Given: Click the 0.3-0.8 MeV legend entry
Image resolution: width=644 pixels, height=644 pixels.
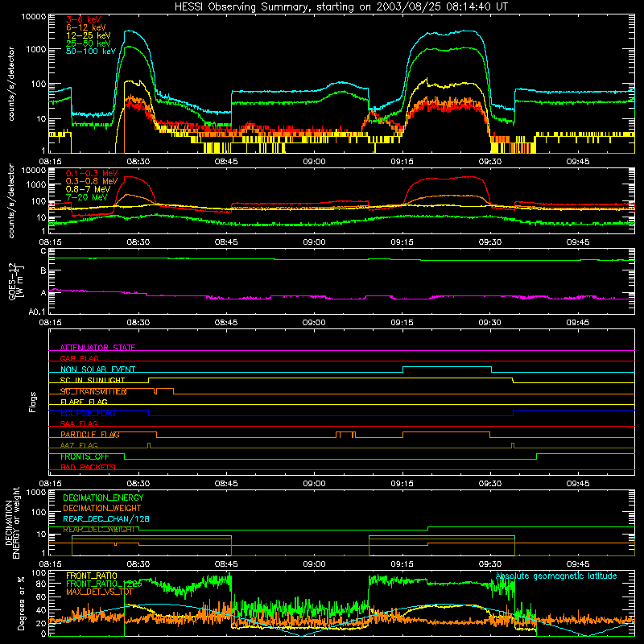Looking at the screenshot, I should (x=92, y=181).
